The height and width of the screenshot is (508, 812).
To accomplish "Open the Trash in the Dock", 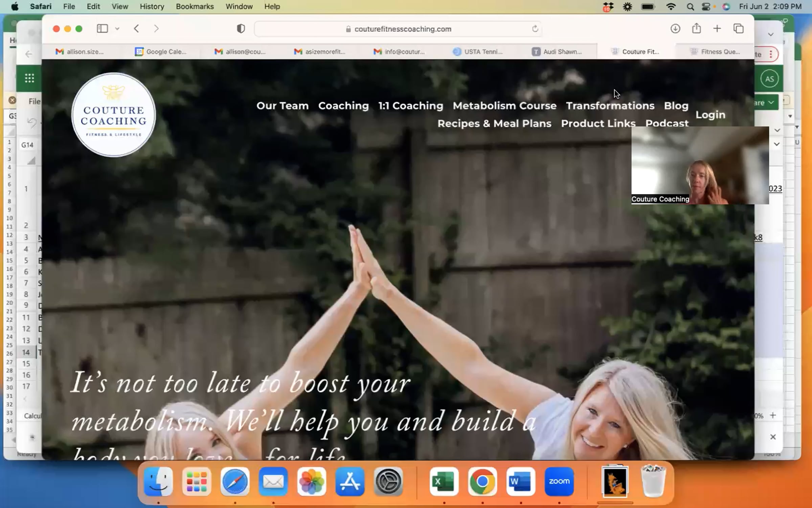I will pos(653,481).
